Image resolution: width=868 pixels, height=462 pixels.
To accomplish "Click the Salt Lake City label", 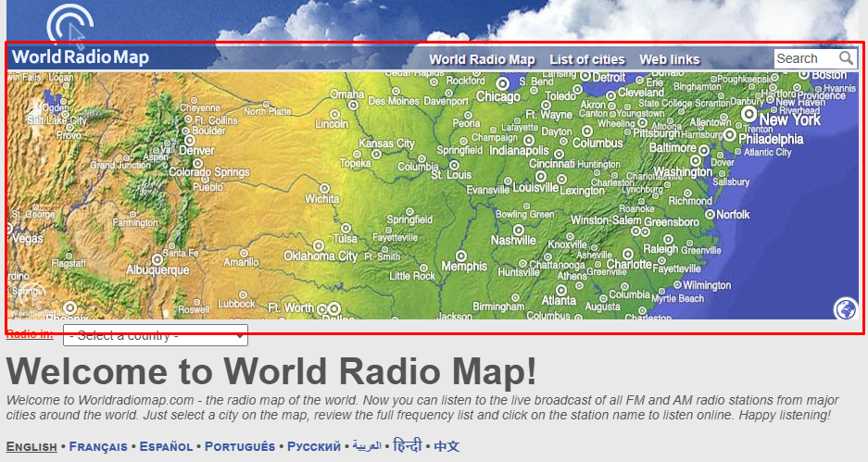I will pos(57,120).
